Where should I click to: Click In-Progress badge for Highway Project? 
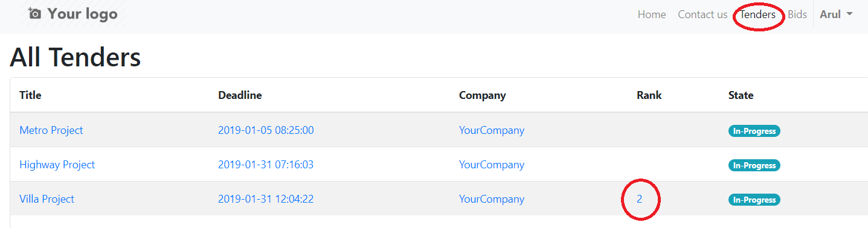click(754, 165)
